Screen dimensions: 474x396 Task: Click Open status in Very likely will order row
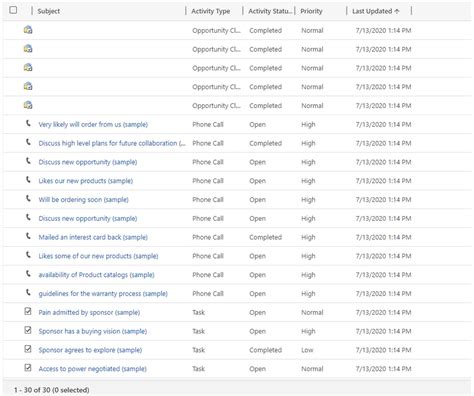pos(258,125)
